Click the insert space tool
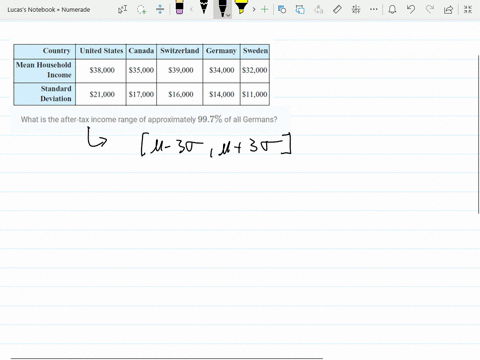 (160, 9)
